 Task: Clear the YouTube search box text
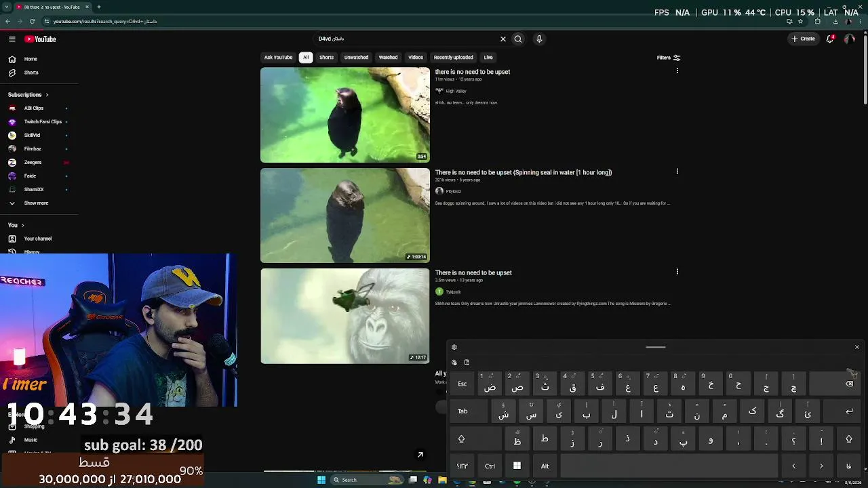tap(503, 39)
